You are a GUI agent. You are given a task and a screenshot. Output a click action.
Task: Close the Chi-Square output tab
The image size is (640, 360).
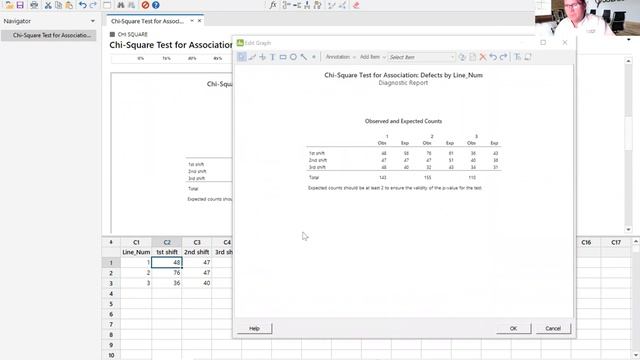coord(200,21)
